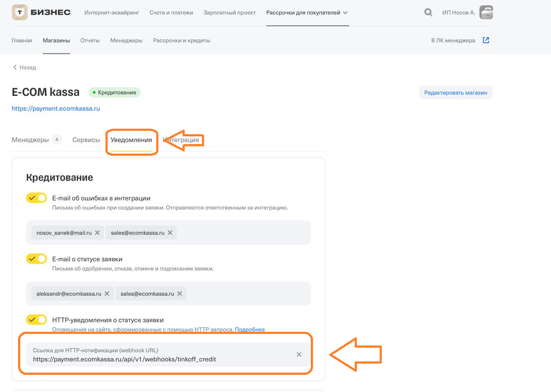Remove aleksandr@ecomkassa.ru email chip
This screenshot has width=551, height=392.
pyautogui.click(x=107, y=293)
